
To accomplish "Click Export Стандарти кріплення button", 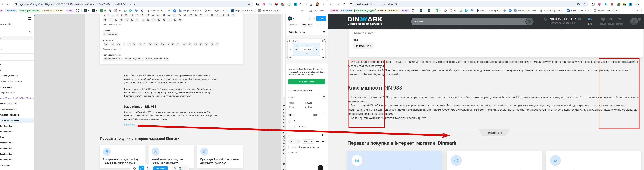I will coord(306,147).
